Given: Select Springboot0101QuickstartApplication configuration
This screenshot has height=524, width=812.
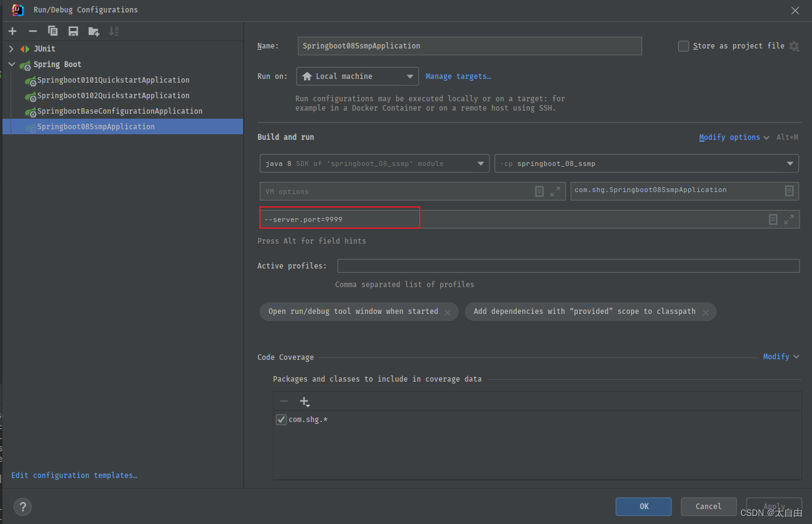Looking at the screenshot, I should tap(113, 80).
